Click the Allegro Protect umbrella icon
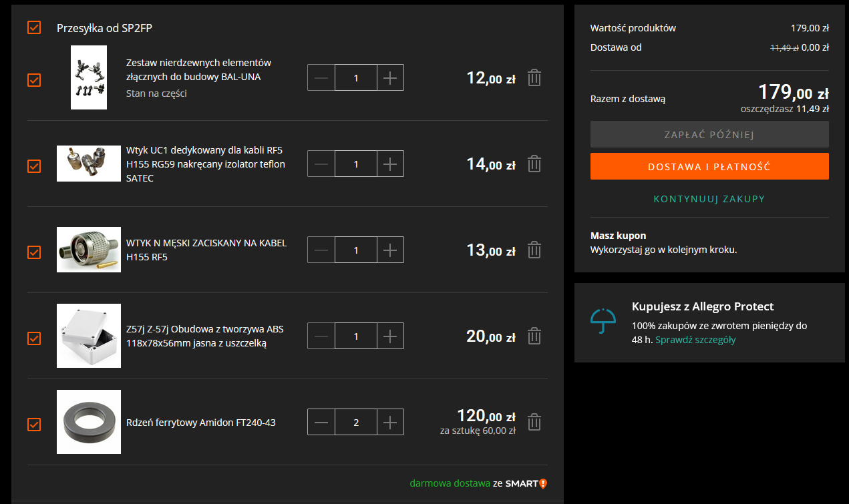 (603, 321)
